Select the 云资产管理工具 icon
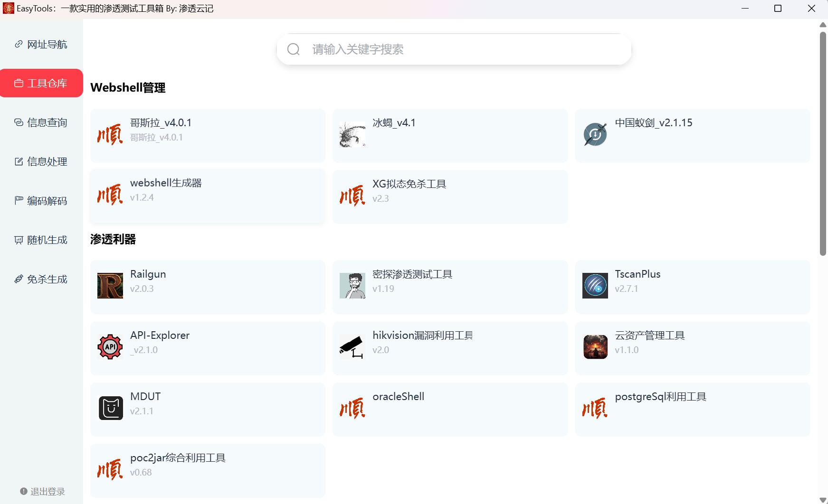 [x=595, y=346]
